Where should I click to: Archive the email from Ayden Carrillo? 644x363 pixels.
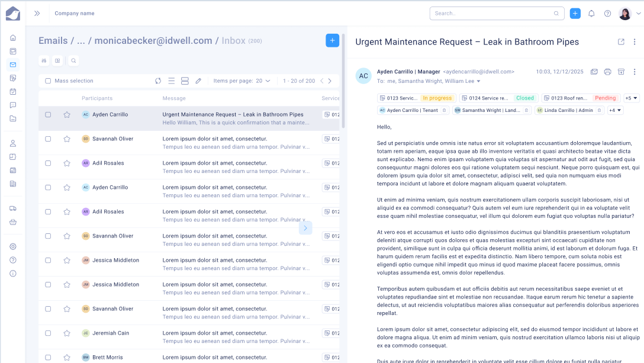621,72
